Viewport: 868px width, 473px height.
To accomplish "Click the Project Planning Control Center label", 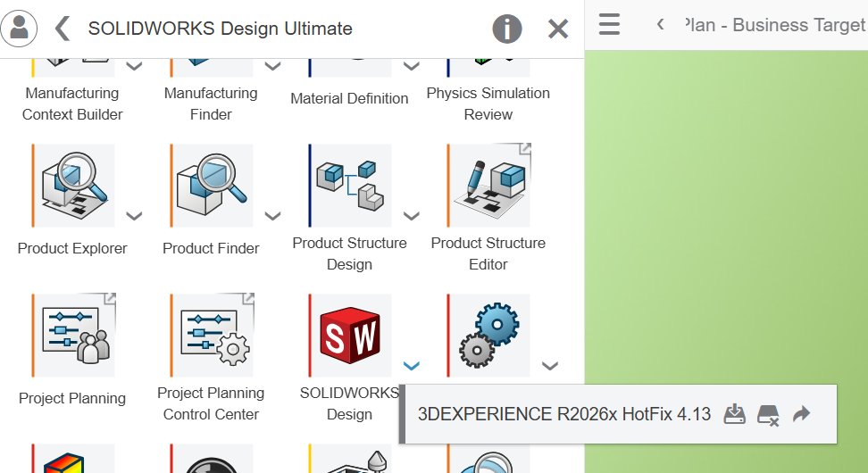I will 211,403.
